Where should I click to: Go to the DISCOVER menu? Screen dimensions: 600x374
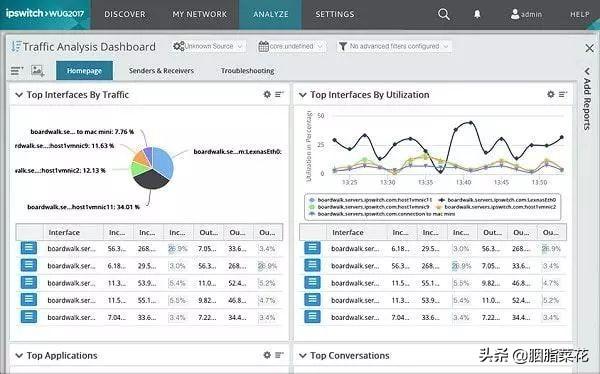tap(125, 15)
